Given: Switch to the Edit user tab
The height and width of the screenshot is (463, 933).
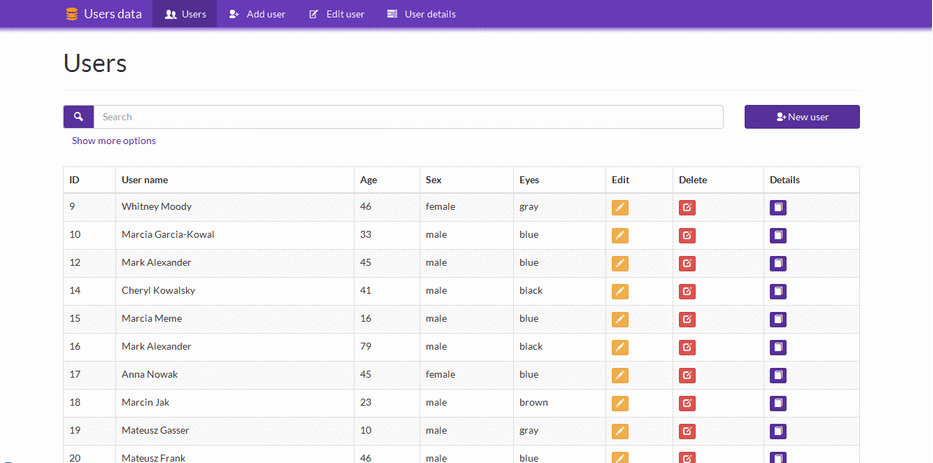Looking at the screenshot, I should [x=337, y=14].
